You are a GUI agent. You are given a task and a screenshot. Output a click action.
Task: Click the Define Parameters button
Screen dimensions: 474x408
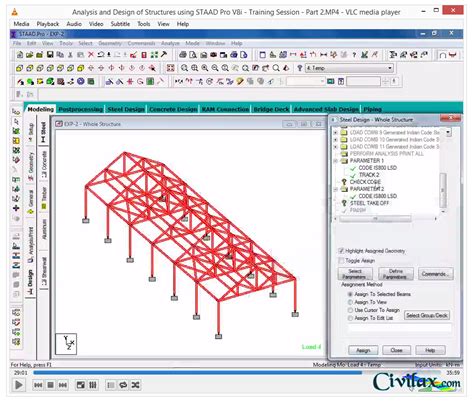[x=396, y=274]
